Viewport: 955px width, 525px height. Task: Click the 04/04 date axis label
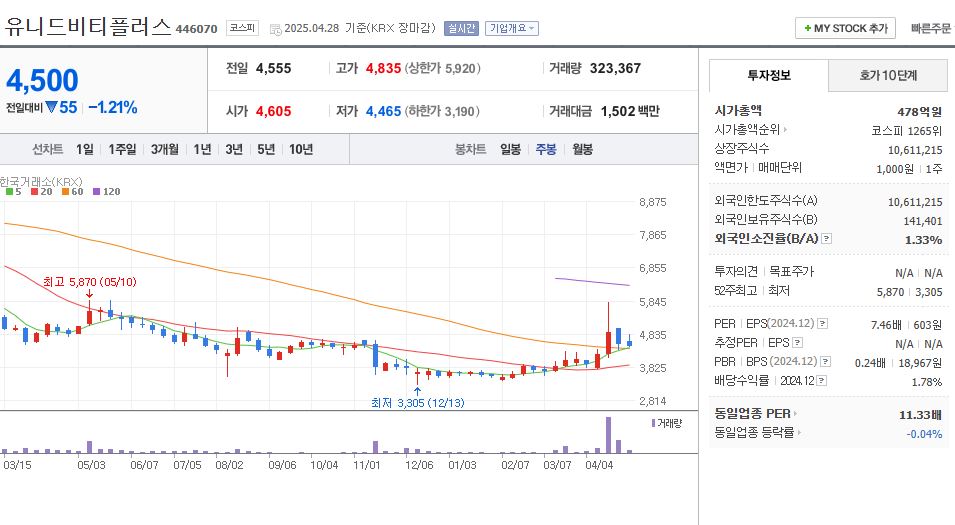599,465
